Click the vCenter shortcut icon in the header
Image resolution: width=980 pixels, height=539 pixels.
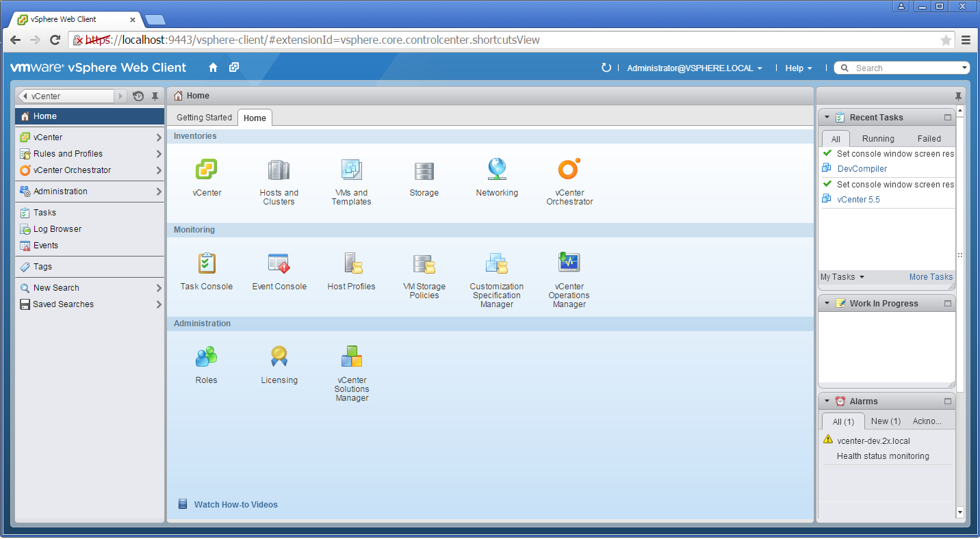(x=234, y=68)
